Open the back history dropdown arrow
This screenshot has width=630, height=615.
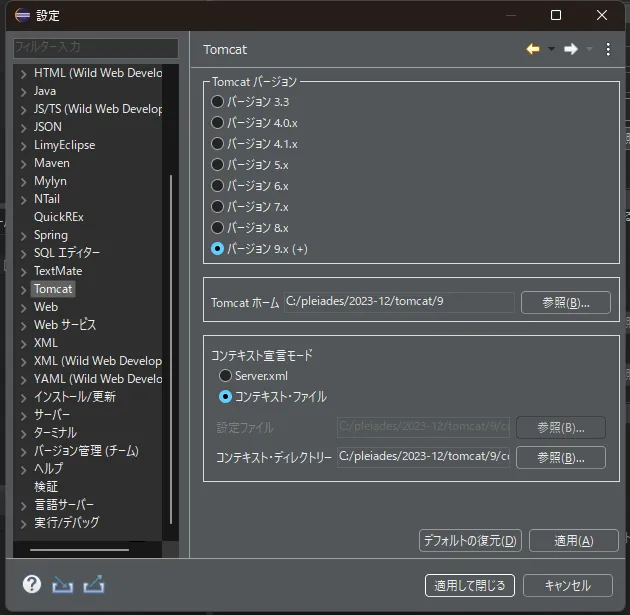(x=551, y=49)
